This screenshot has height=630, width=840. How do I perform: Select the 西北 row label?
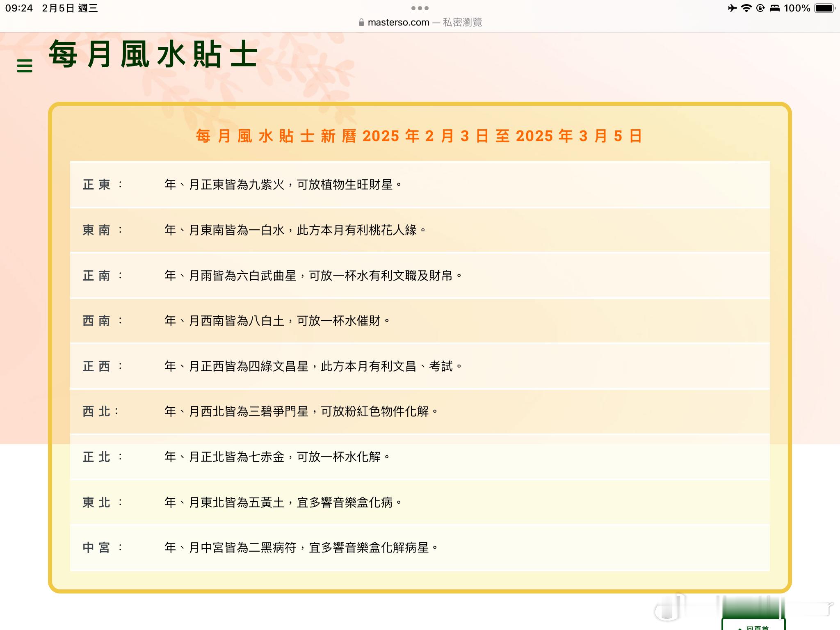[x=101, y=411]
